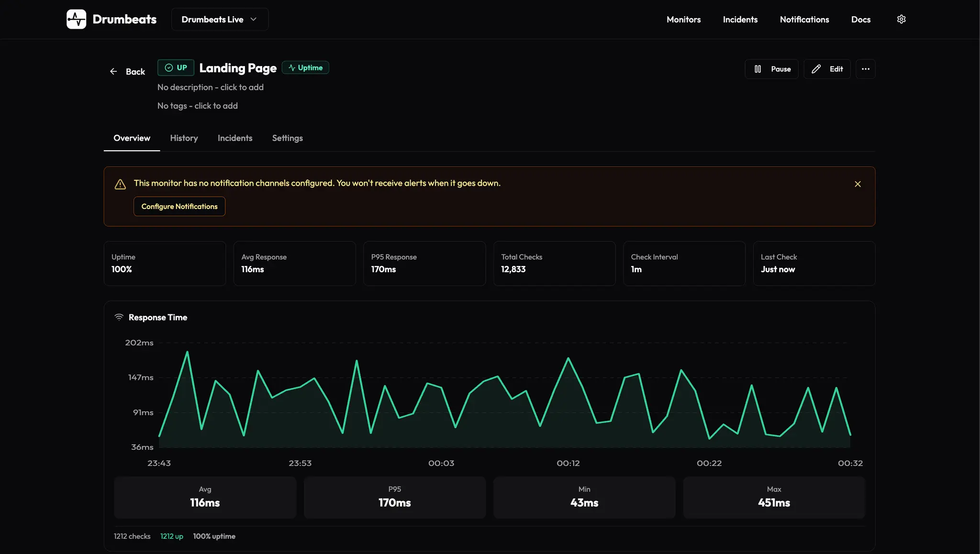Click the Uptime type badge
The width and height of the screenshot is (980, 554).
pos(305,67)
